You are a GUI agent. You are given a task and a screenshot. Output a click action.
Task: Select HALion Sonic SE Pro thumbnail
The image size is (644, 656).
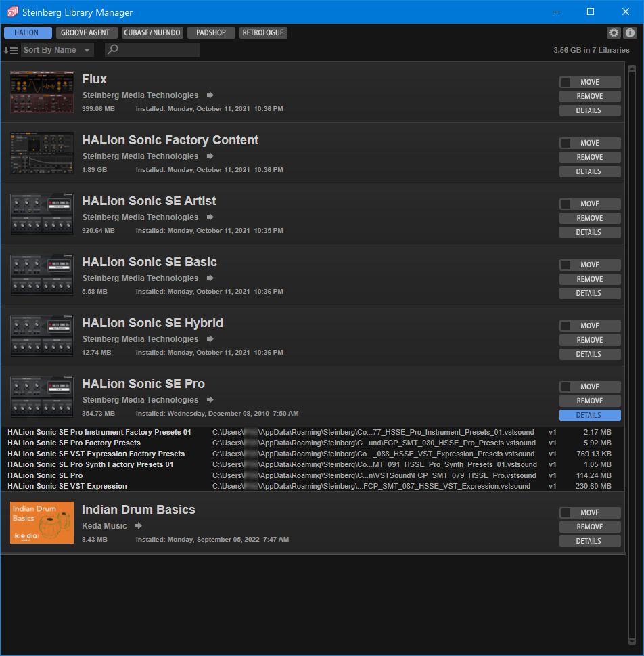pyautogui.click(x=42, y=397)
